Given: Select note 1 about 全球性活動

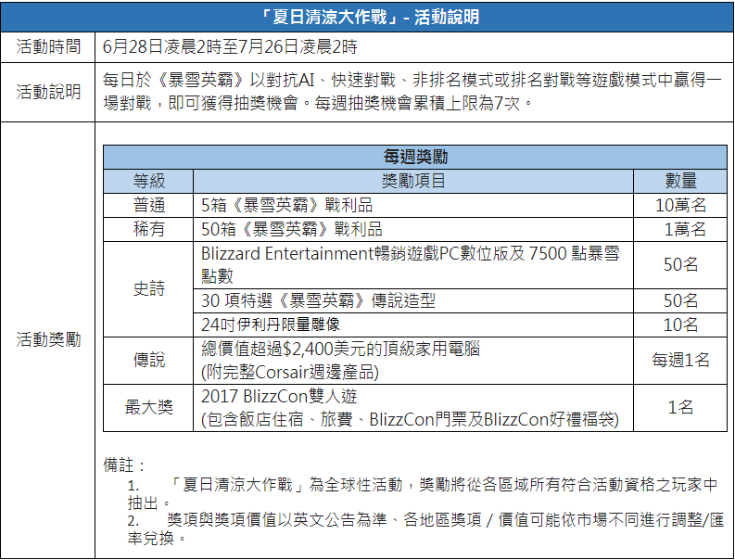Looking at the screenshot, I should (x=422, y=493).
